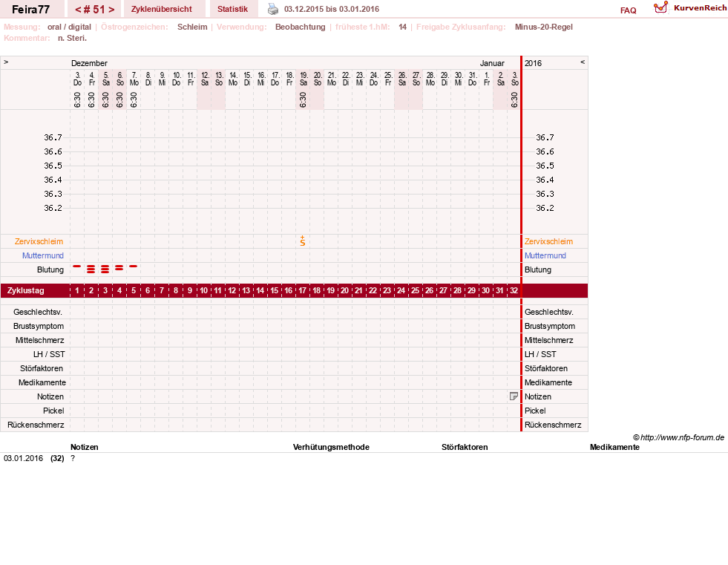The width and height of the screenshot is (728, 565).
Task: Click left Muttermund row label
Action: click(x=43, y=255)
